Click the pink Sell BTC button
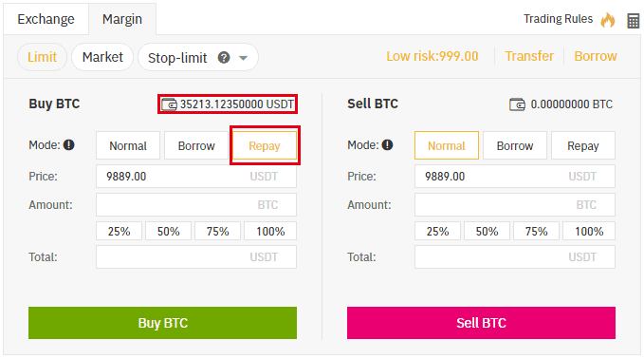 (x=482, y=323)
